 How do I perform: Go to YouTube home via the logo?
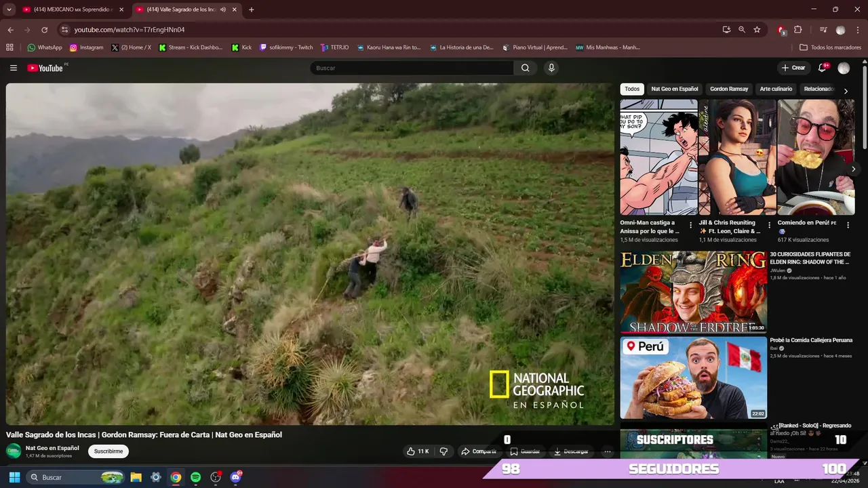45,68
